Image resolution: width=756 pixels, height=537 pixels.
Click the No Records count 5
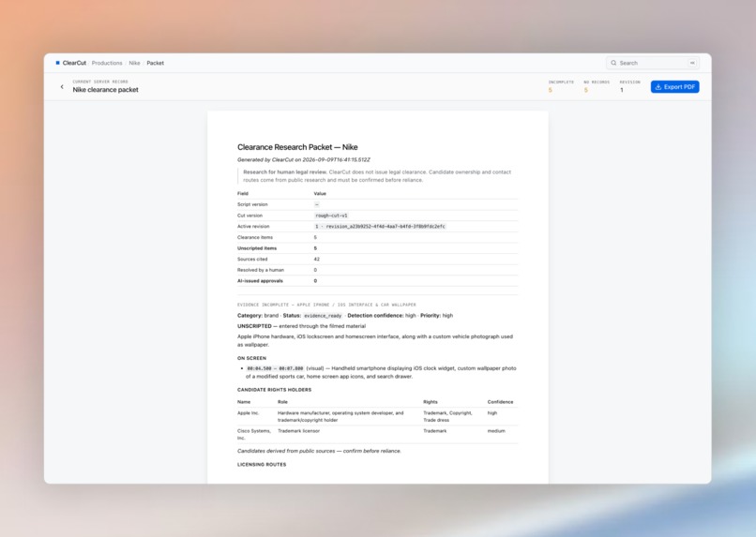(x=586, y=90)
